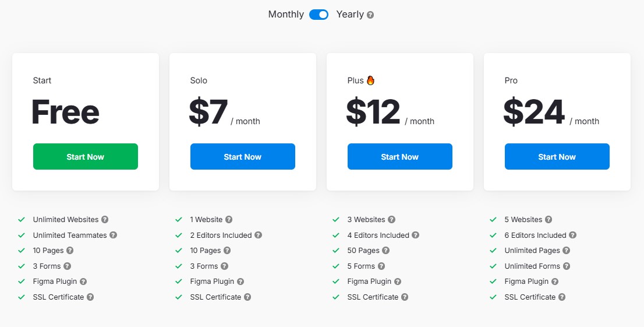Image resolution: width=644 pixels, height=327 pixels.
Task: Click help icon beside 5 Forms
Action: pyautogui.click(x=381, y=266)
